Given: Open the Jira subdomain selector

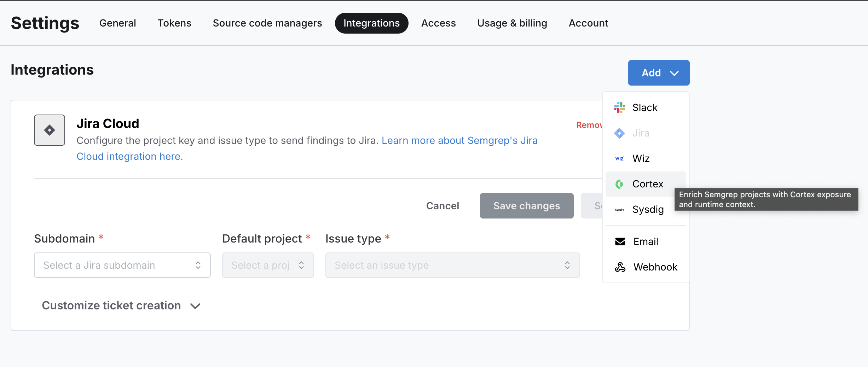Looking at the screenshot, I should click(x=122, y=265).
